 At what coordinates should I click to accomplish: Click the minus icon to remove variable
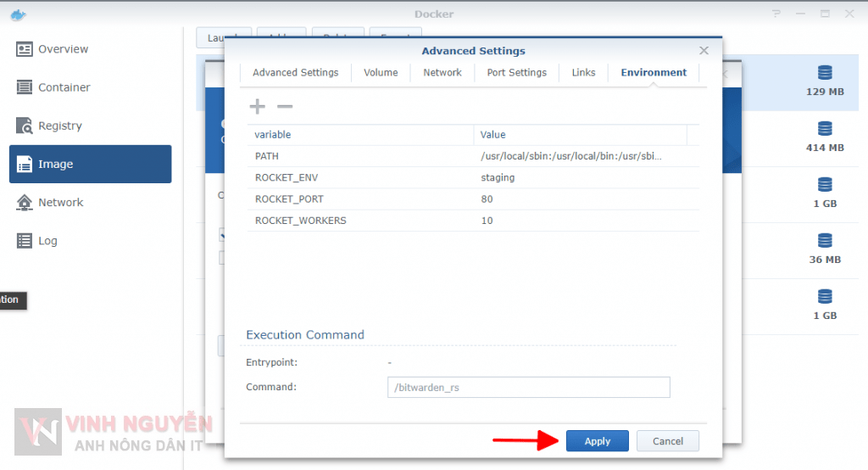(x=285, y=106)
